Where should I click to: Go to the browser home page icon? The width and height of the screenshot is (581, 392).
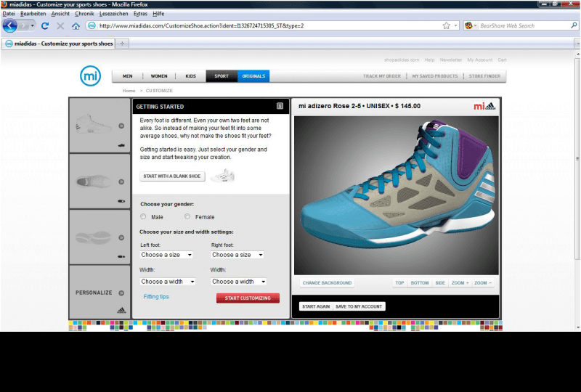point(76,26)
